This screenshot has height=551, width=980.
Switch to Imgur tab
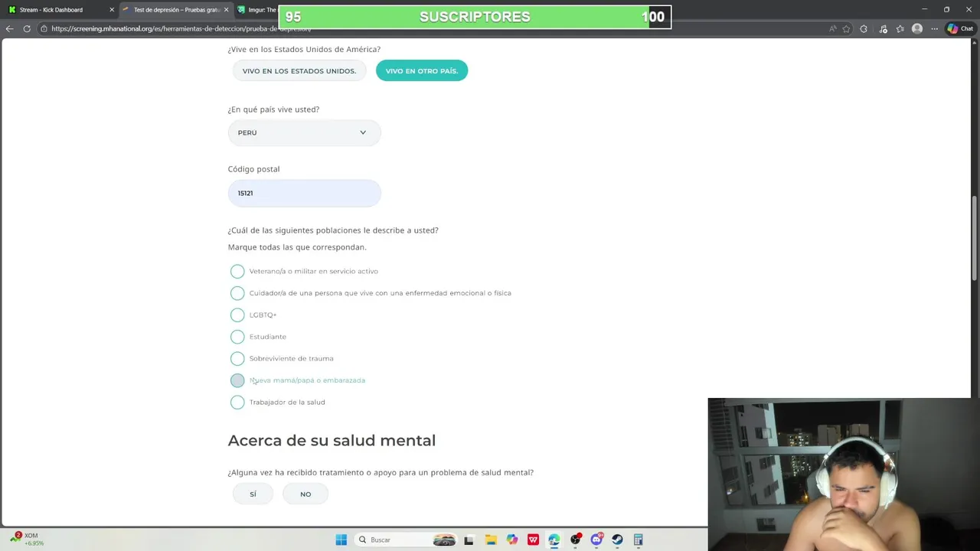pos(256,10)
